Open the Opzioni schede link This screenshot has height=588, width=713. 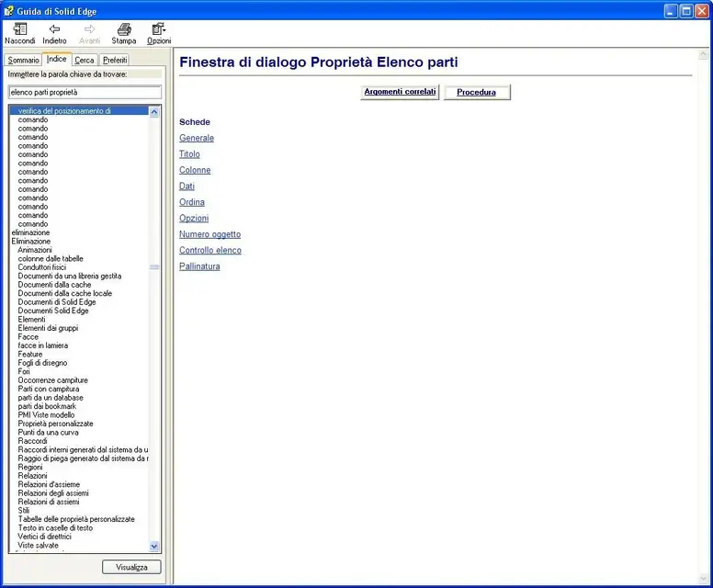click(x=194, y=219)
